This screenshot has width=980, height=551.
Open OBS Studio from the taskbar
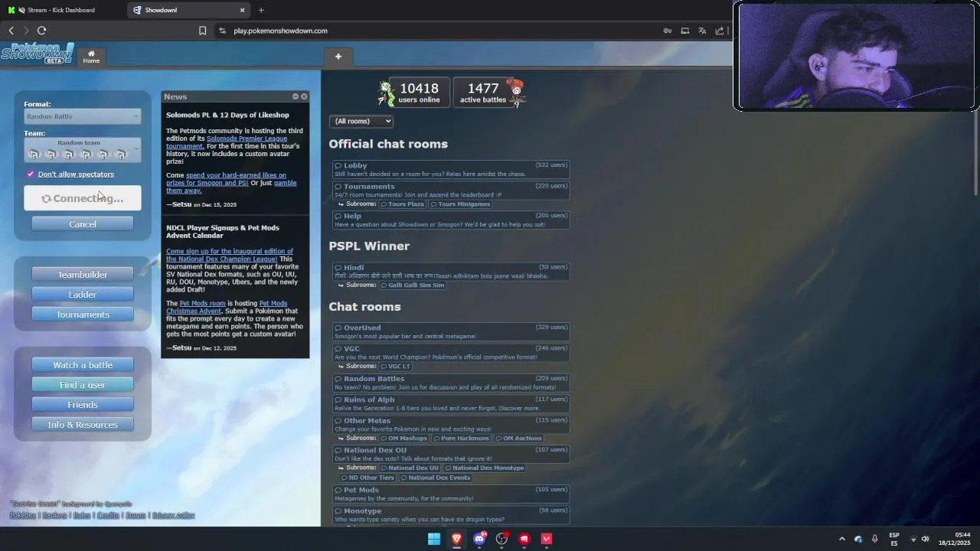[501, 539]
